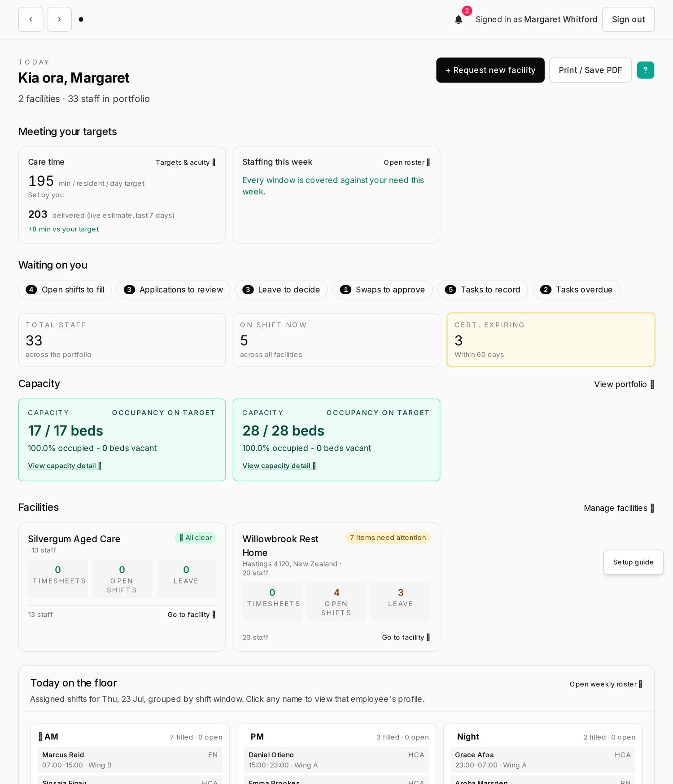
Task: Click View portfolio link
Action: (624, 384)
